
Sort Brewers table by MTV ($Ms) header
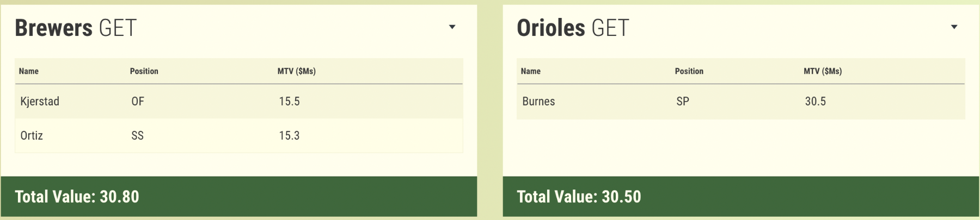tap(296, 71)
